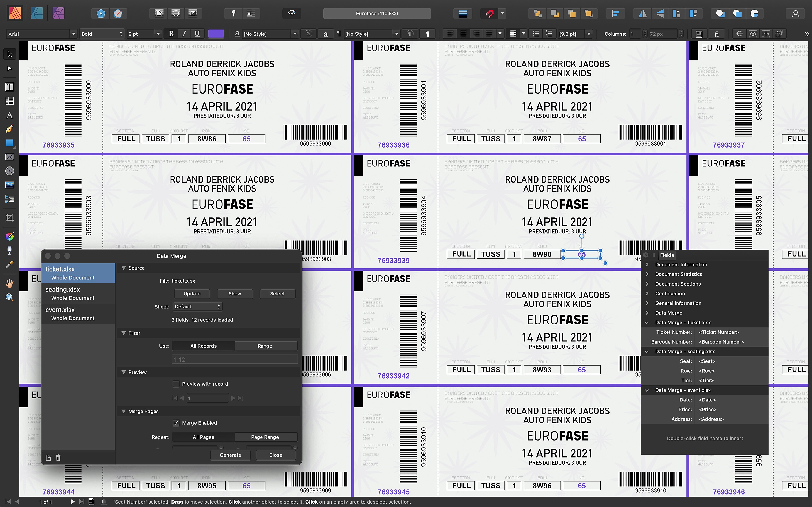This screenshot has height=507, width=812.
Task: Click the Italic formatting button
Action: 184,34
